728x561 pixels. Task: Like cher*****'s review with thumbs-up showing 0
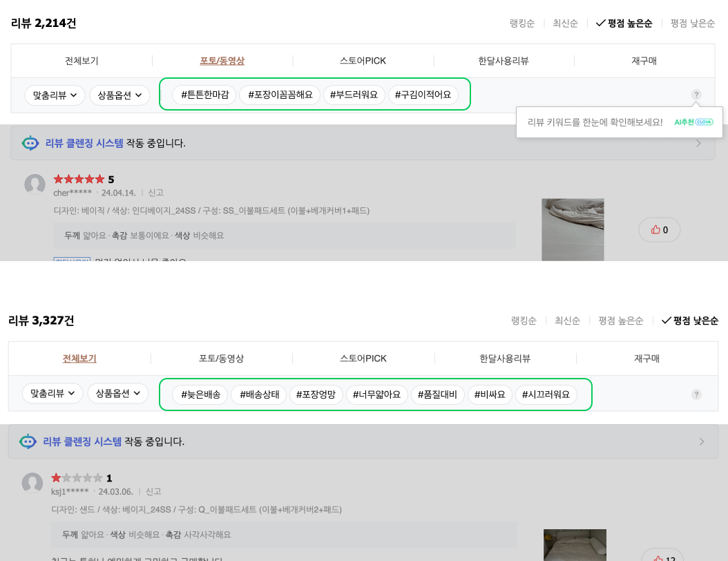[x=660, y=230]
